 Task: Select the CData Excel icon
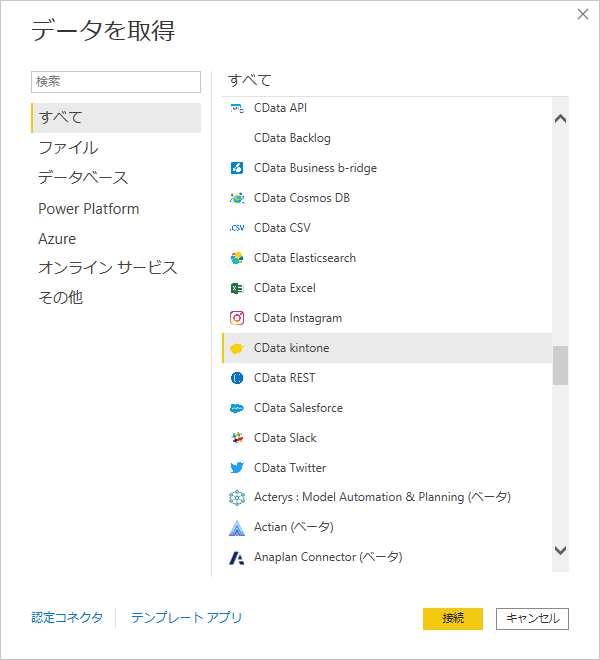coord(237,288)
